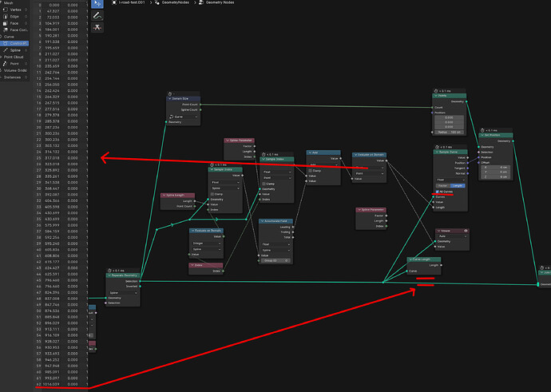The image size is (551, 392).
Task: Collapse the Spline Length node
Action: click(x=164, y=195)
